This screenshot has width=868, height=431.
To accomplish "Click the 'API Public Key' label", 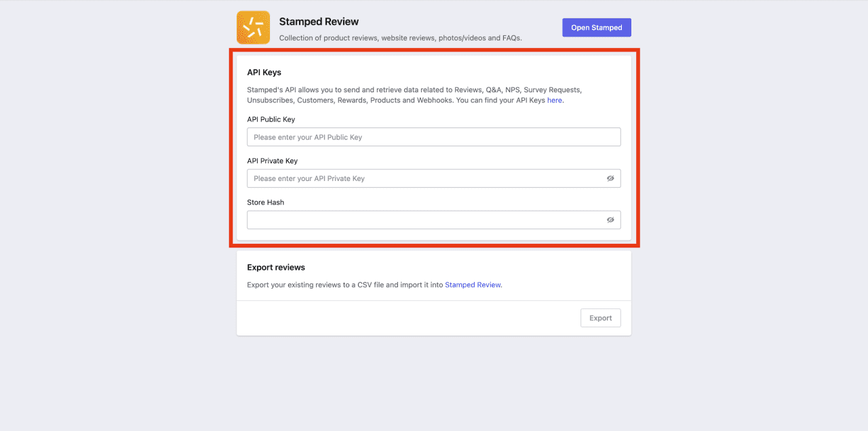I will tap(271, 119).
